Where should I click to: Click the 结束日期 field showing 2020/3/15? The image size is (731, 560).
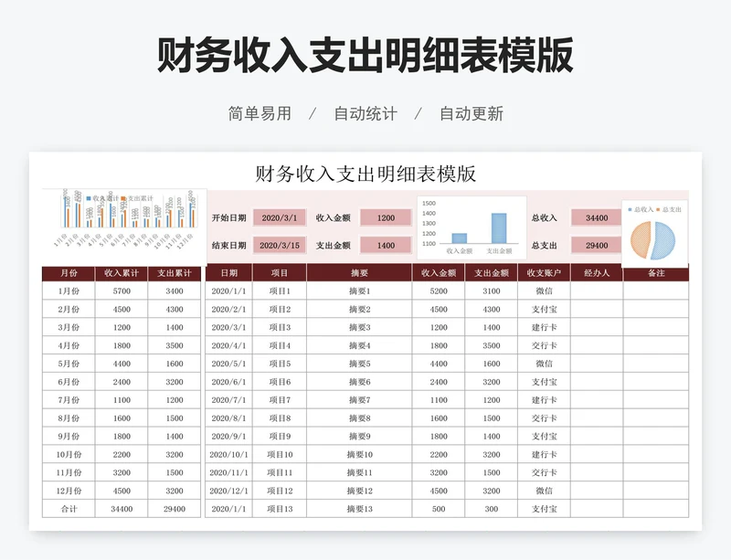point(280,245)
